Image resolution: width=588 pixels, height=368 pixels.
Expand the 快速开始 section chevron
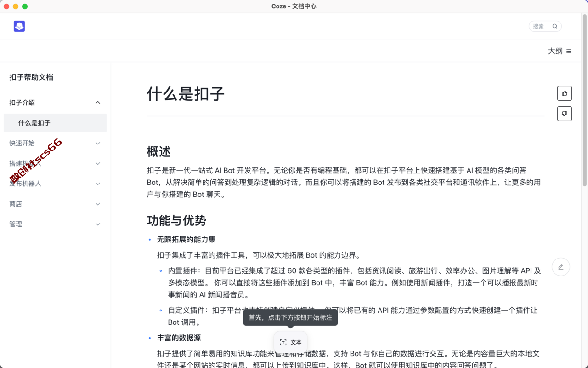[x=98, y=143]
